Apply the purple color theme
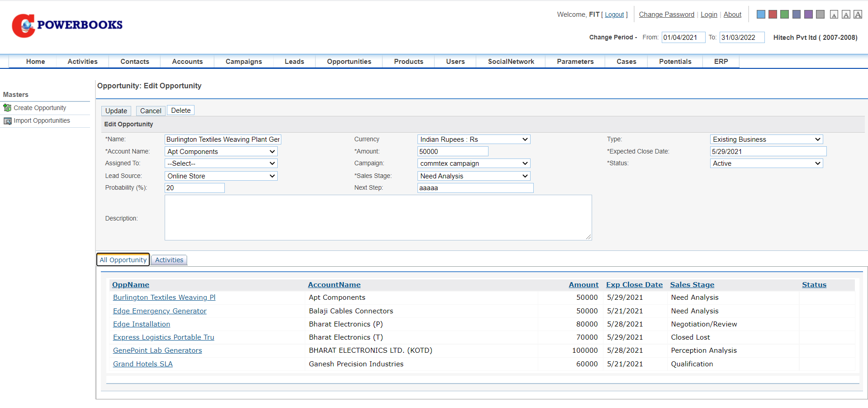This screenshot has width=868, height=408. click(808, 14)
